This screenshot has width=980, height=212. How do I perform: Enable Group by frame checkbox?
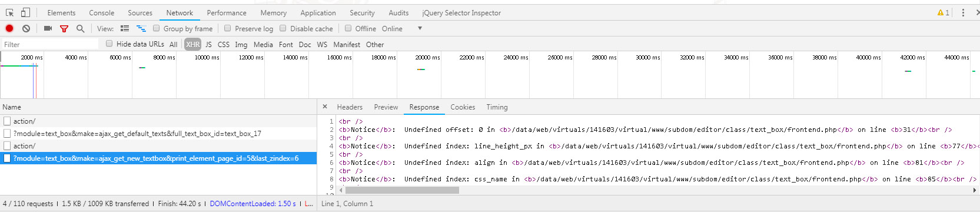click(157, 28)
